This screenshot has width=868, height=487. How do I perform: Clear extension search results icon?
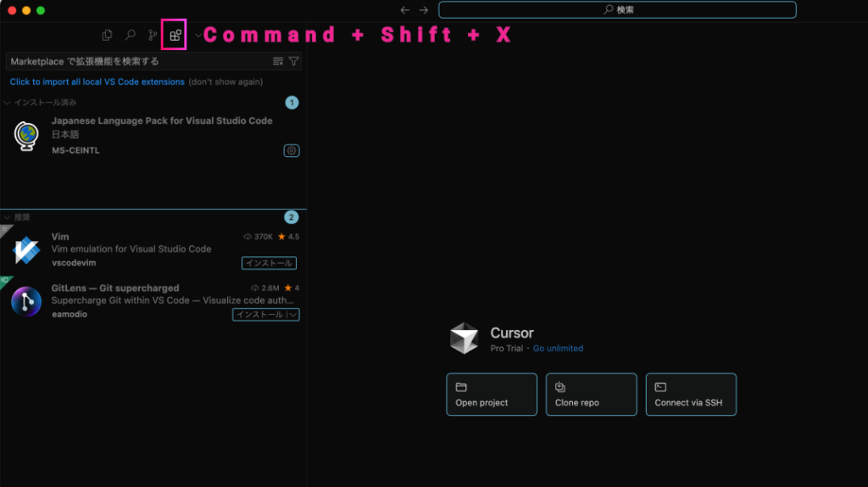click(278, 61)
